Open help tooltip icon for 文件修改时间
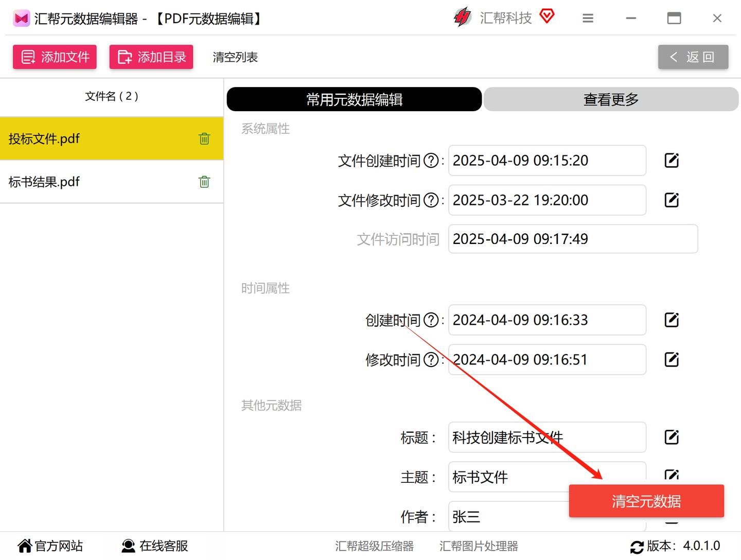The width and height of the screenshot is (741, 560). click(431, 200)
